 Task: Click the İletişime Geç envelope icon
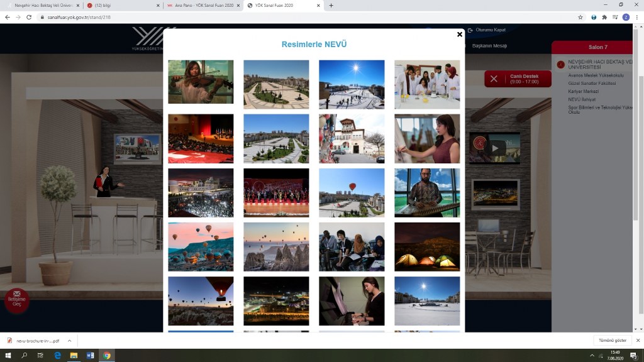coord(16,294)
